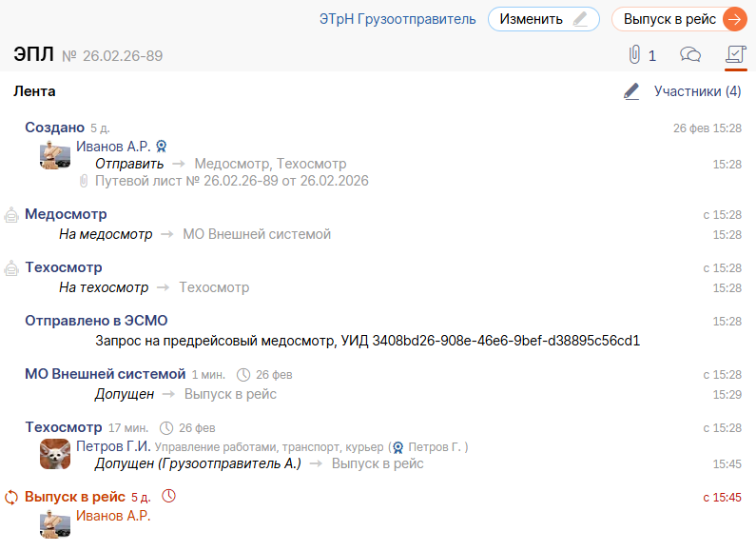The image size is (756, 551).
Task: Click the refresh icon beside Выпуск в рейс
Action: point(11,497)
